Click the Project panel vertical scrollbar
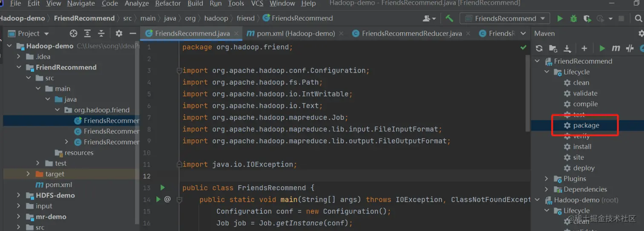The height and width of the screenshot is (231, 644). point(137,132)
